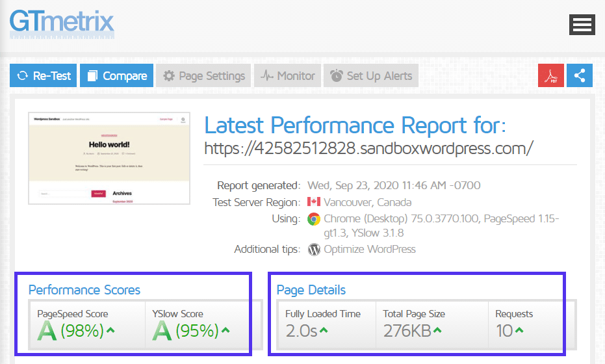Click the Canada flag icon
605x364 pixels.
[x=314, y=202]
